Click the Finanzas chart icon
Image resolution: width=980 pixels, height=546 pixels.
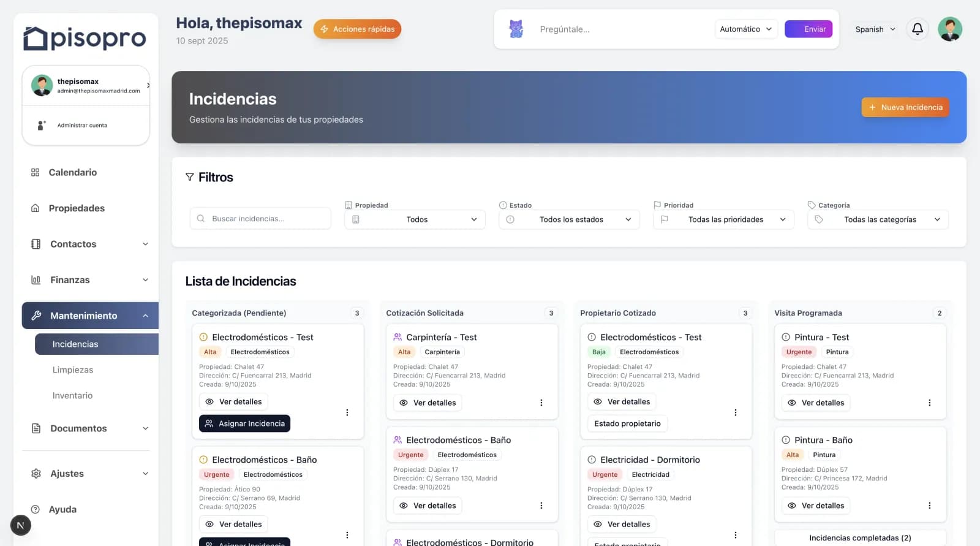click(x=36, y=280)
